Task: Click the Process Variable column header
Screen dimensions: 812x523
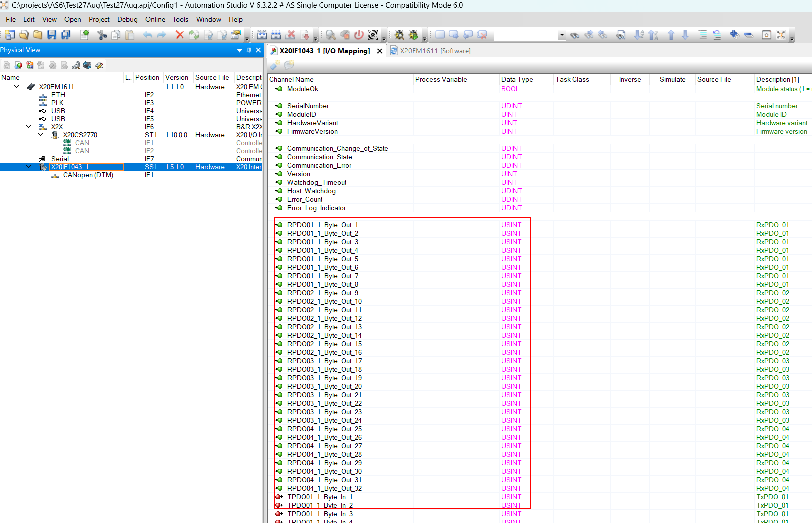Action: 441,79
